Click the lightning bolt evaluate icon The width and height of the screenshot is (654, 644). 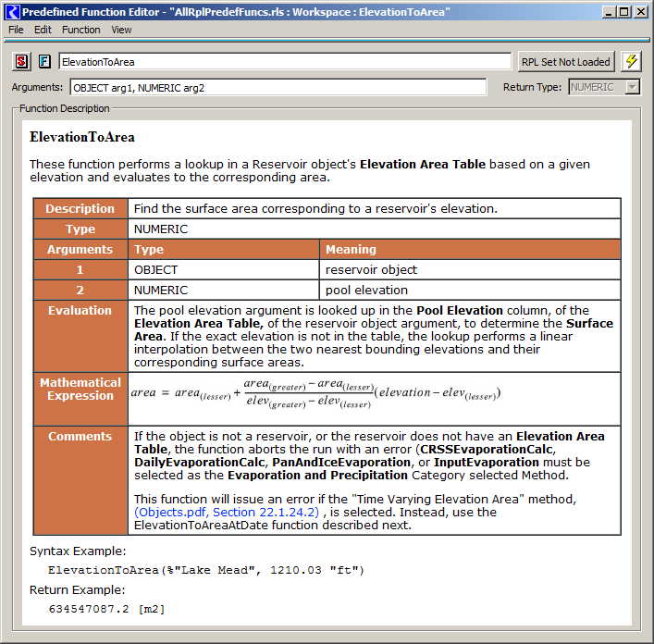click(631, 62)
